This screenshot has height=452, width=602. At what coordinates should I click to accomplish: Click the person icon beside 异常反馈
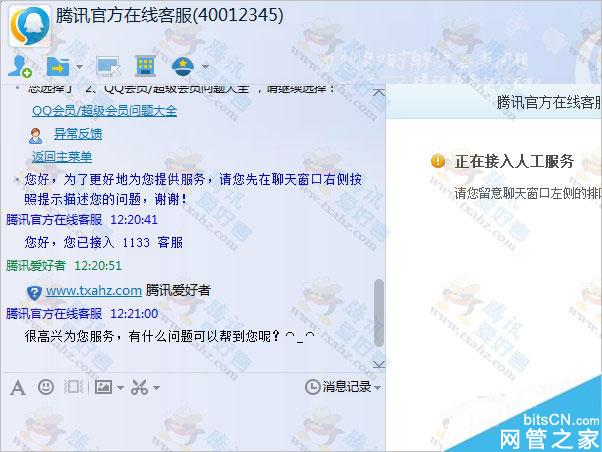coord(36,136)
